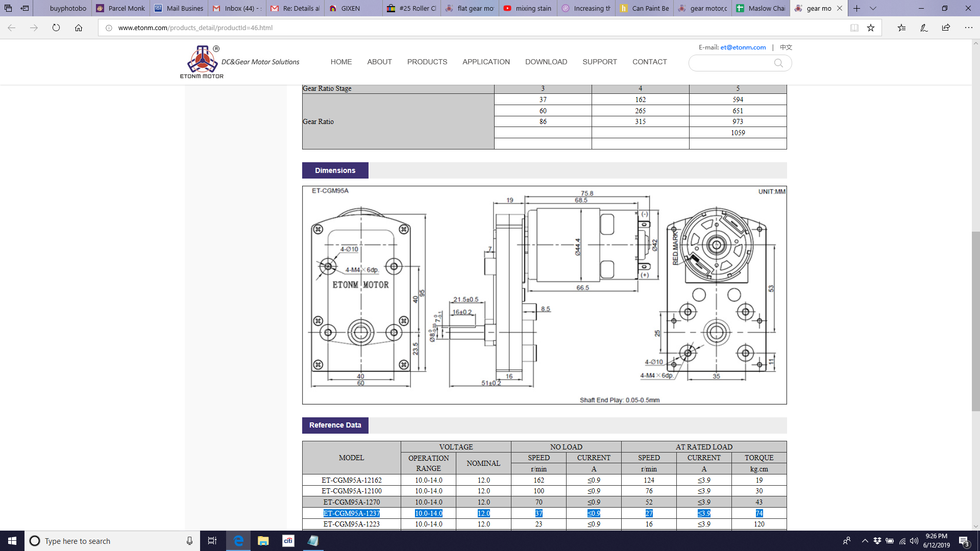Open File Explorer from taskbar
The width and height of the screenshot is (980, 551).
click(263, 541)
